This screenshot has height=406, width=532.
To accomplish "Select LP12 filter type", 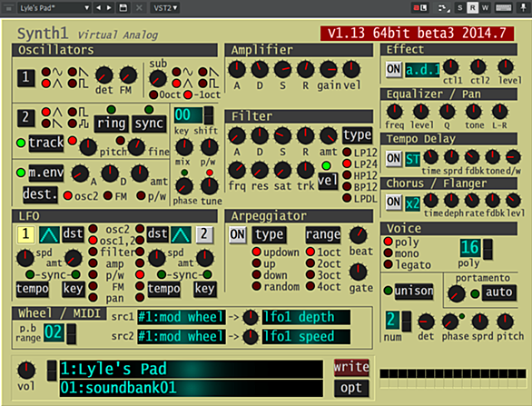I will coord(347,152).
